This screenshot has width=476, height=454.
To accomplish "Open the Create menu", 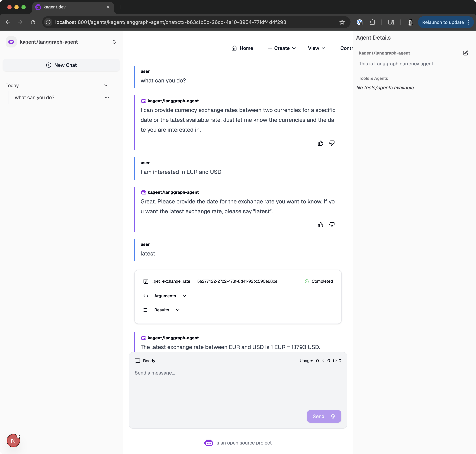I will tap(282, 48).
